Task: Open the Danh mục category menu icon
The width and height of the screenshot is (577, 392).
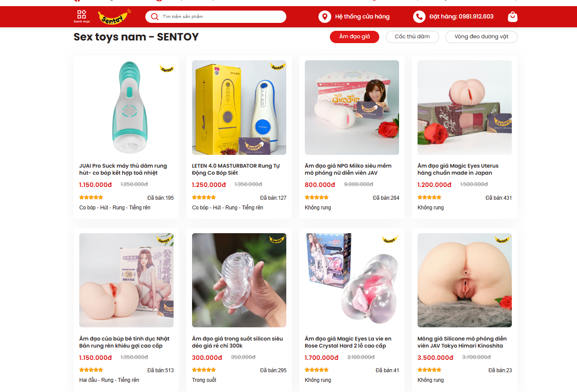Action: coord(81,16)
